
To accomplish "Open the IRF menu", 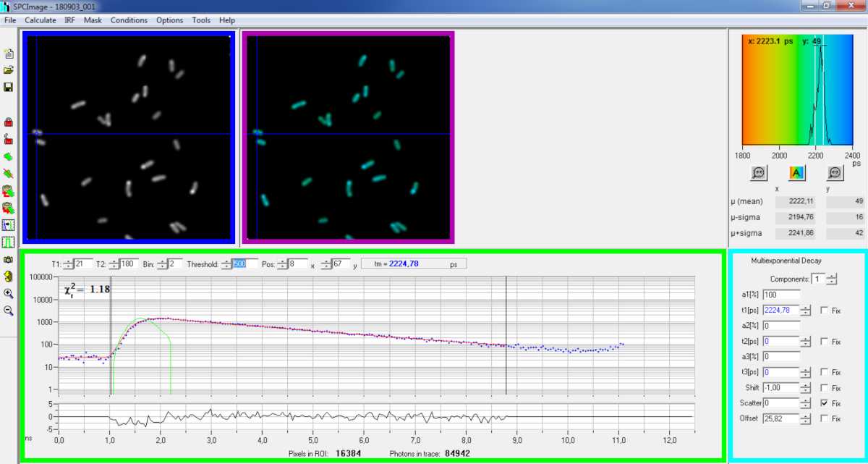I will click(x=69, y=20).
